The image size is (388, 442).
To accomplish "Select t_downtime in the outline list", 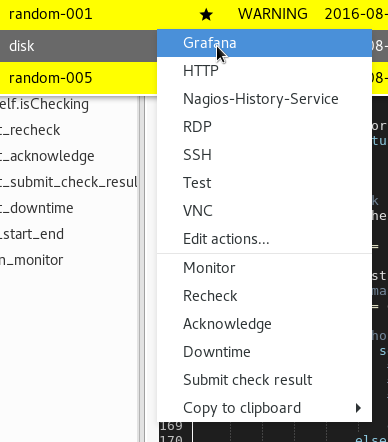I will (x=37, y=208).
